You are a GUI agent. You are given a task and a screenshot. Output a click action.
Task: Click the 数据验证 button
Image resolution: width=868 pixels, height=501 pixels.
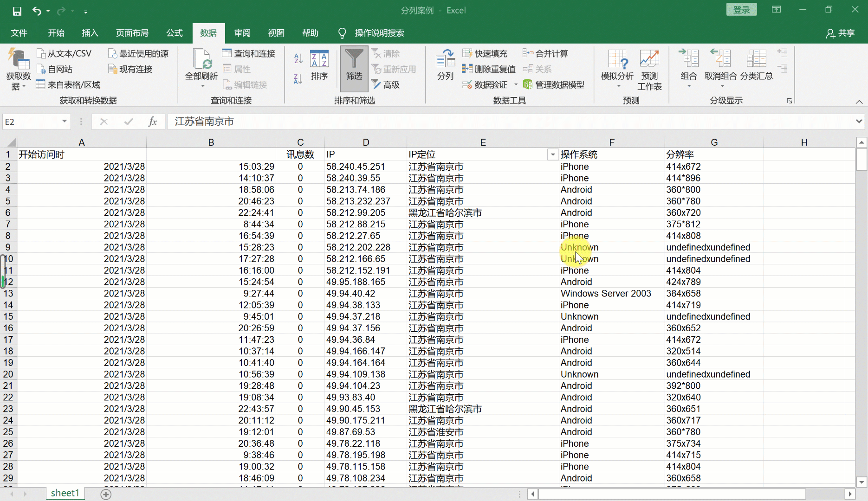(x=485, y=84)
